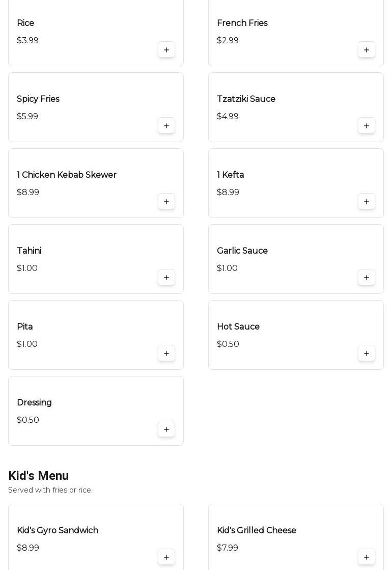Add French Fries to the order
This screenshot has width=392, height=570.
pyautogui.click(x=367, y=50)
